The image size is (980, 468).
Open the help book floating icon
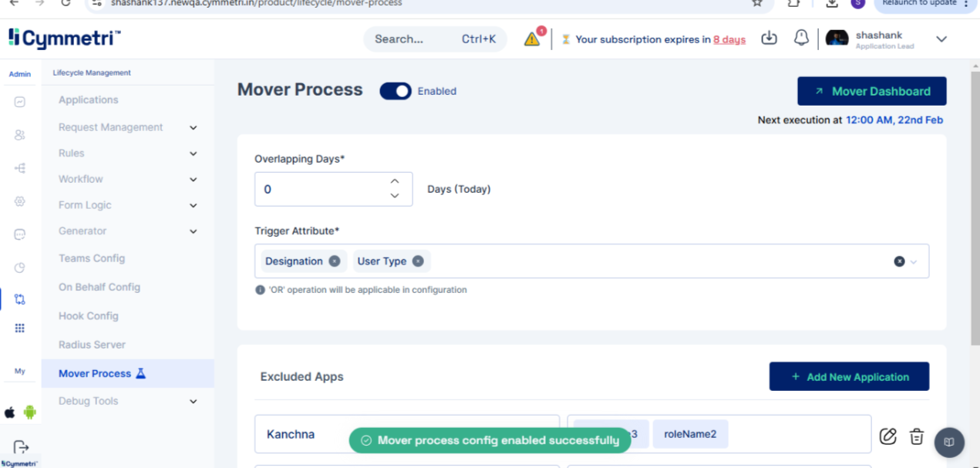949,442
